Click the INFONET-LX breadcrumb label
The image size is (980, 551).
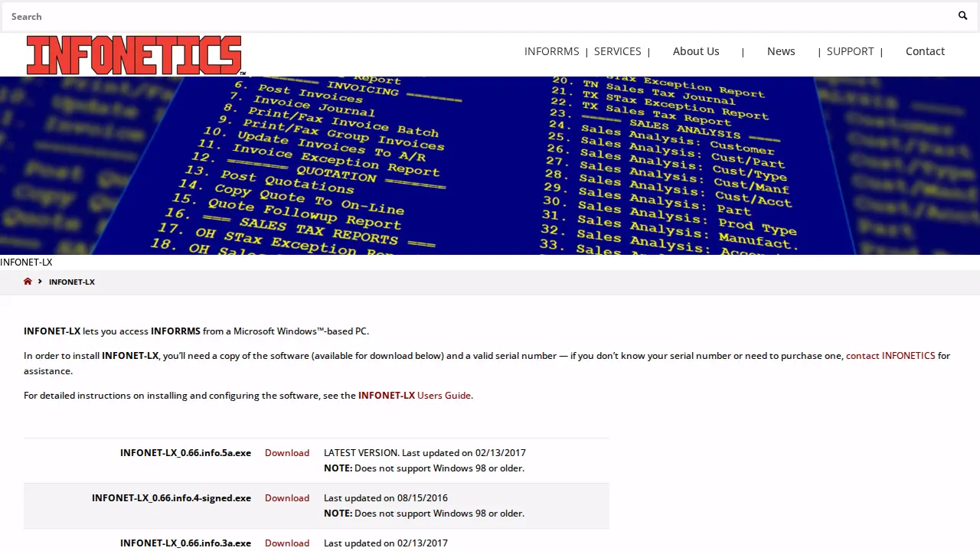coord(72,282)
